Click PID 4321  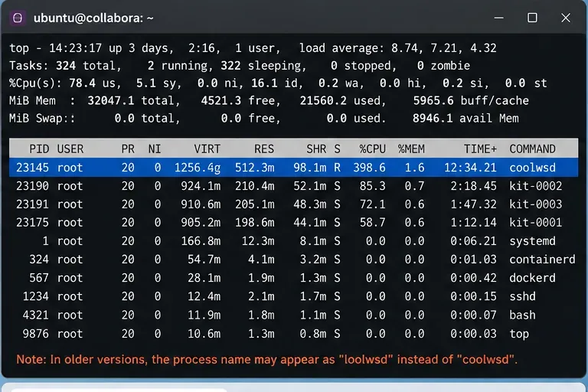click(x=36, y=315)
